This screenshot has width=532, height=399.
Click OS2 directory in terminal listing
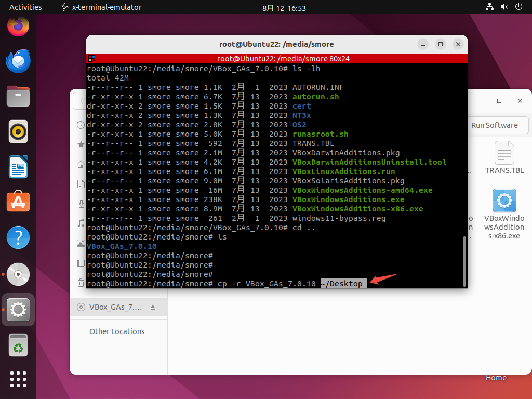click(x=299, y=125)
